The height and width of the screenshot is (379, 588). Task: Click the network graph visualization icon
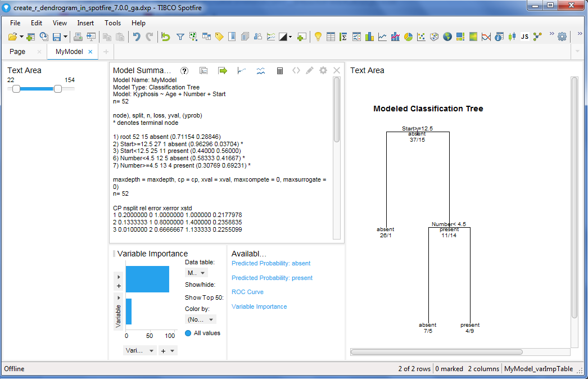[x=538, y=37]
